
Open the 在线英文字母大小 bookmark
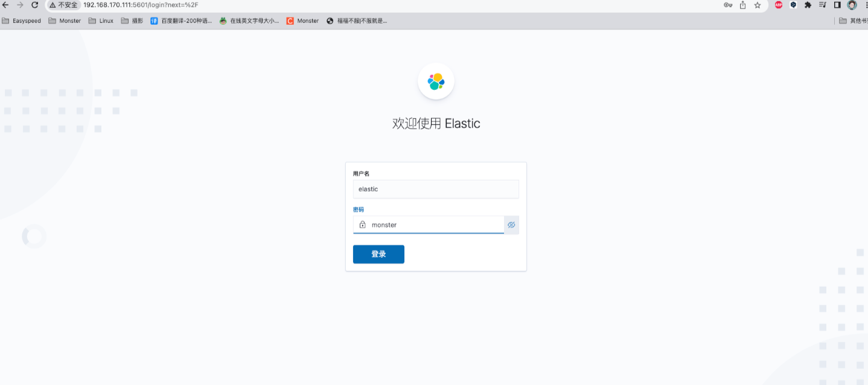pos(249,21)
